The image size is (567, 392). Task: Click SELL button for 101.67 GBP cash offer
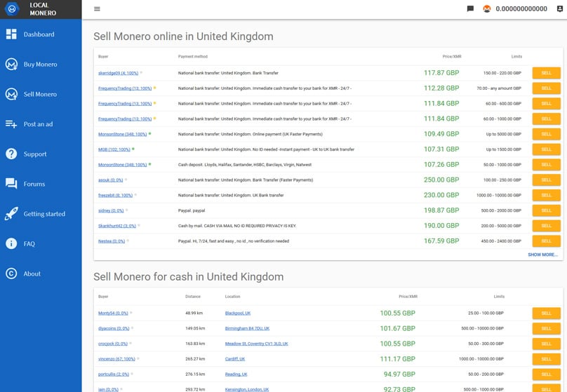coord(546,328)
